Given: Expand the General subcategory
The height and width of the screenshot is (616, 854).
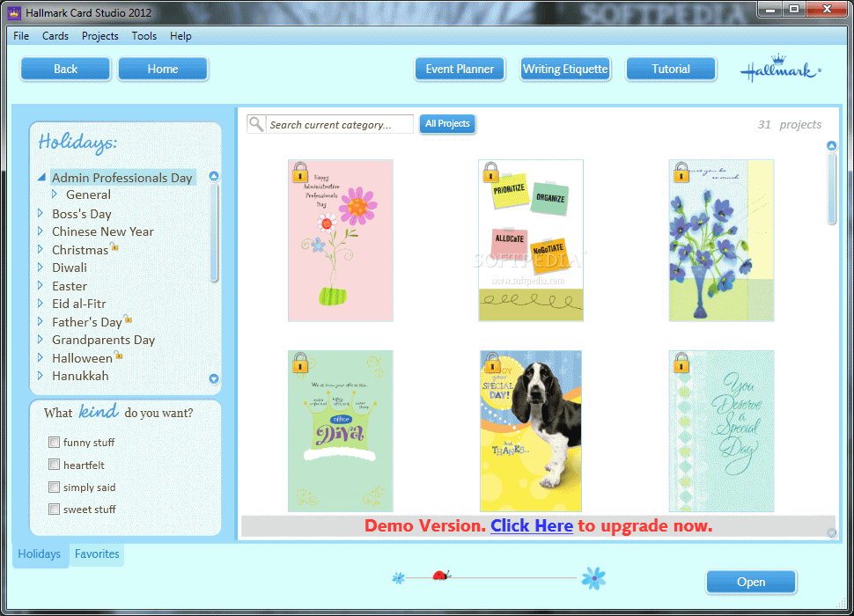Looking at the screenshot, I should pyautogui.click(x=54, y=194).
